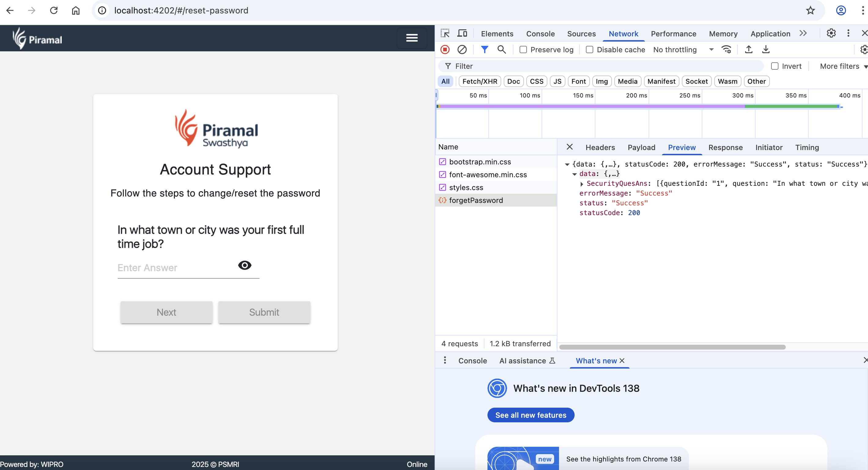The width and height of the screenshot is (868, 470).
Task: Click the Next button
Action: [167, 312]
